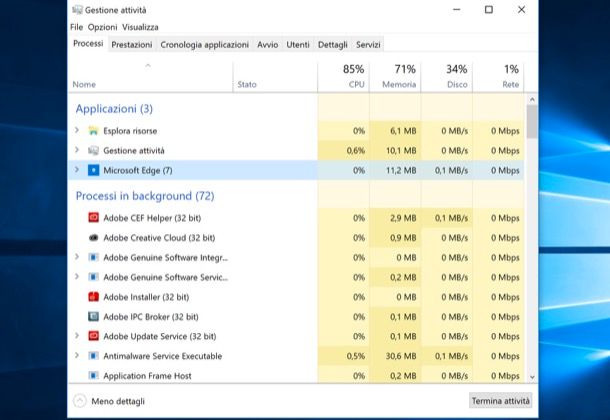Click the vertical scrollbar thumb
The height and width of the screenshot is (420, 610).
pos(532,121)
